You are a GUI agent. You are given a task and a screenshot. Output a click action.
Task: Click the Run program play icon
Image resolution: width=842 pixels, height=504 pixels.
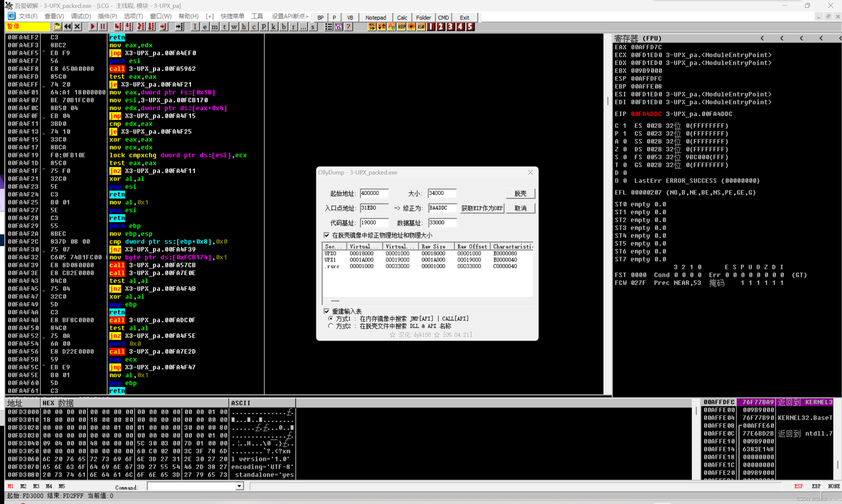click(92, 27)
